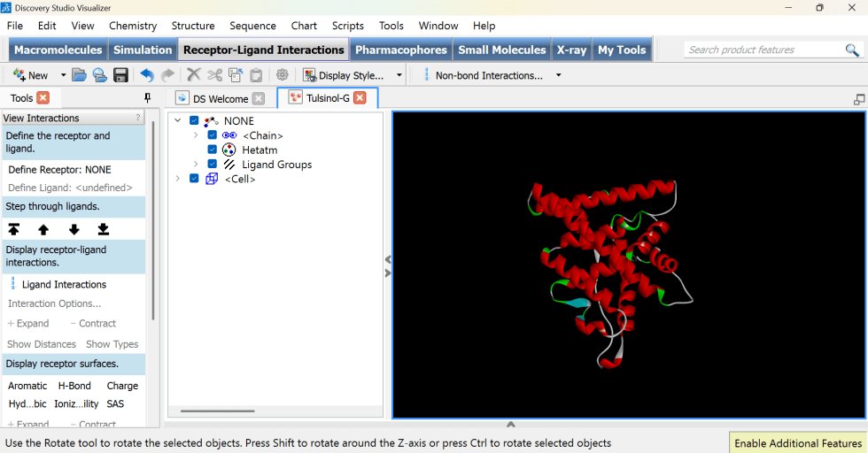This screenshot has height=453, width=868.
Task: Toggle the Ligand Groups checkbox
Action: click(x=212, y=164)
